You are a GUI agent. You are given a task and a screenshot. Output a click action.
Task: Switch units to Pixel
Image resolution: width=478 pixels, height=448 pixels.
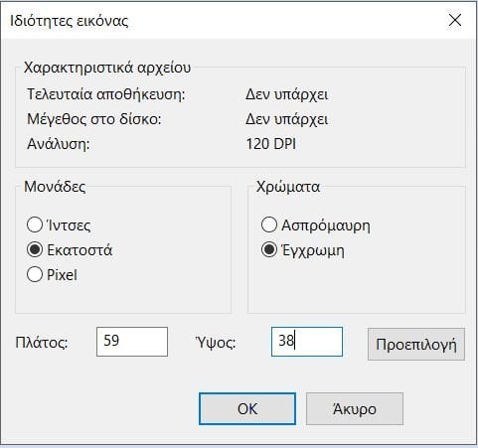pyautogui.click(x=35, y=274)
